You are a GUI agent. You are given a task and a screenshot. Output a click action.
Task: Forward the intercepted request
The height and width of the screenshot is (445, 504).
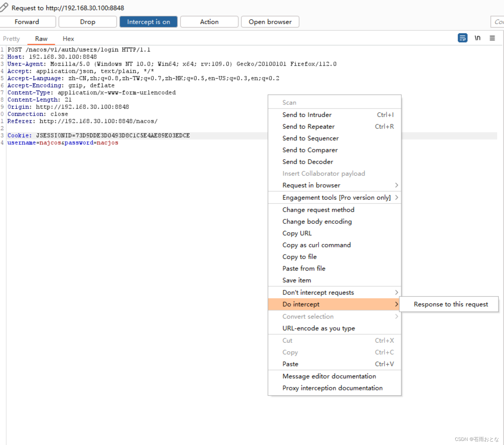click(x=27, y=22)
